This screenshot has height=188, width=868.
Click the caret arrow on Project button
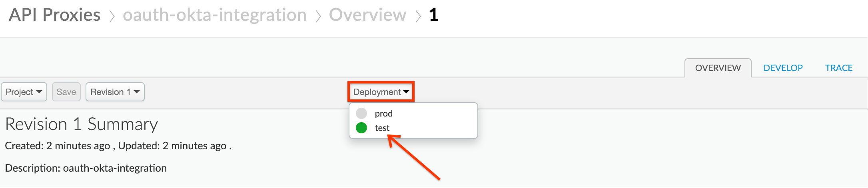point(39,92)
